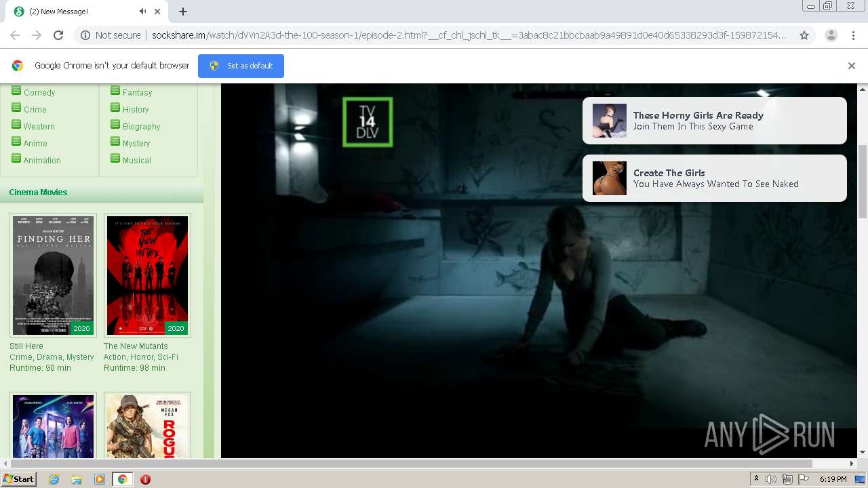Click the Show desktop button
868x488 pixels.
point(861,479)
